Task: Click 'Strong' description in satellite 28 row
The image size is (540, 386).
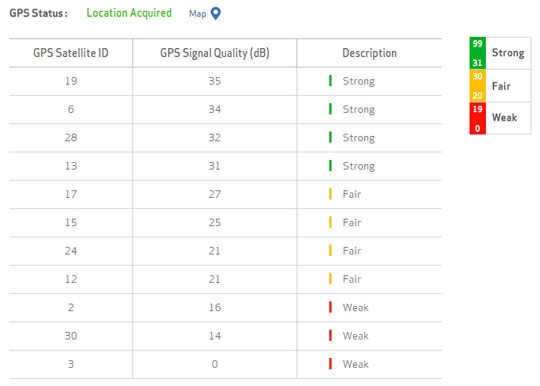Action: pos(359,138)
